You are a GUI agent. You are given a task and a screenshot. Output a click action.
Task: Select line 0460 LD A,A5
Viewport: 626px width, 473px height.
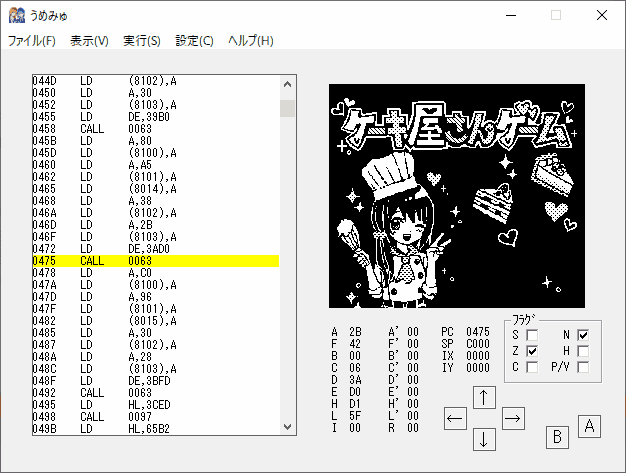(x=156, y=165)
